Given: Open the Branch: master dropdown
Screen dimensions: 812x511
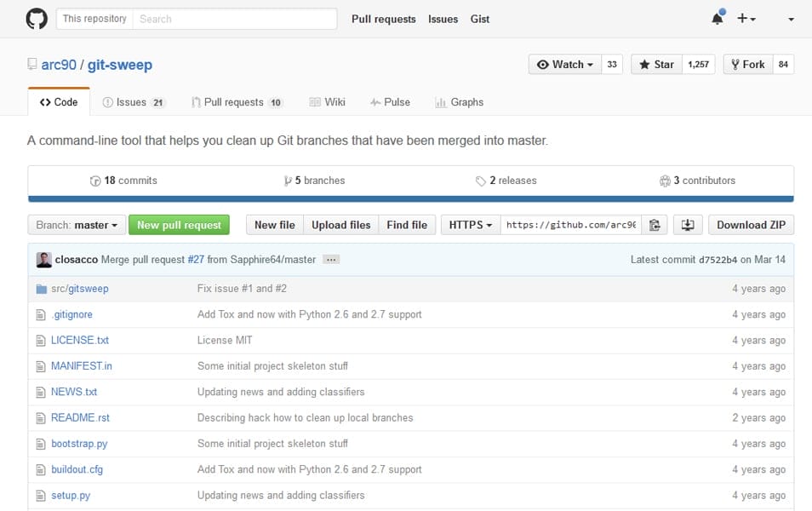Looking at the screenshot, I should coord(77,225).
